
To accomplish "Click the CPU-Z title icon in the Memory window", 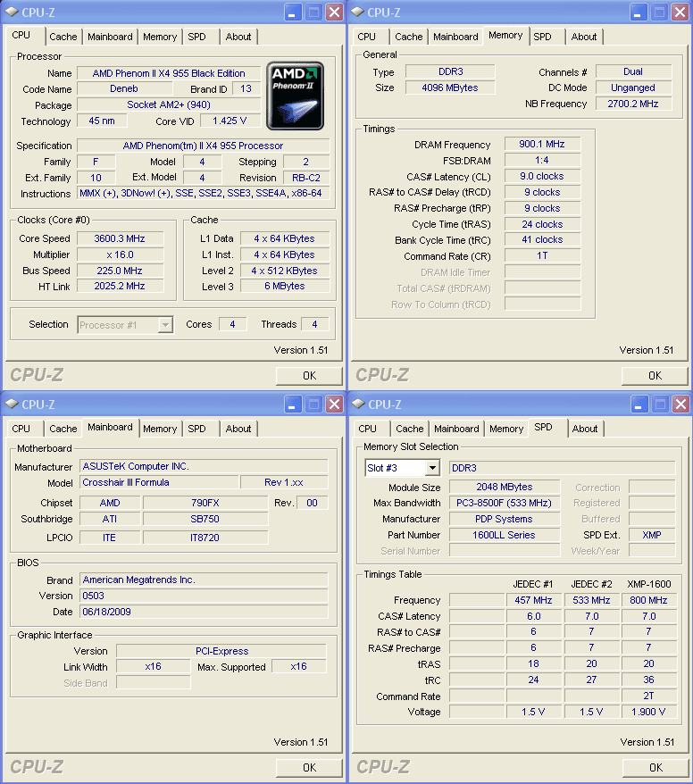I will point(357,12).
